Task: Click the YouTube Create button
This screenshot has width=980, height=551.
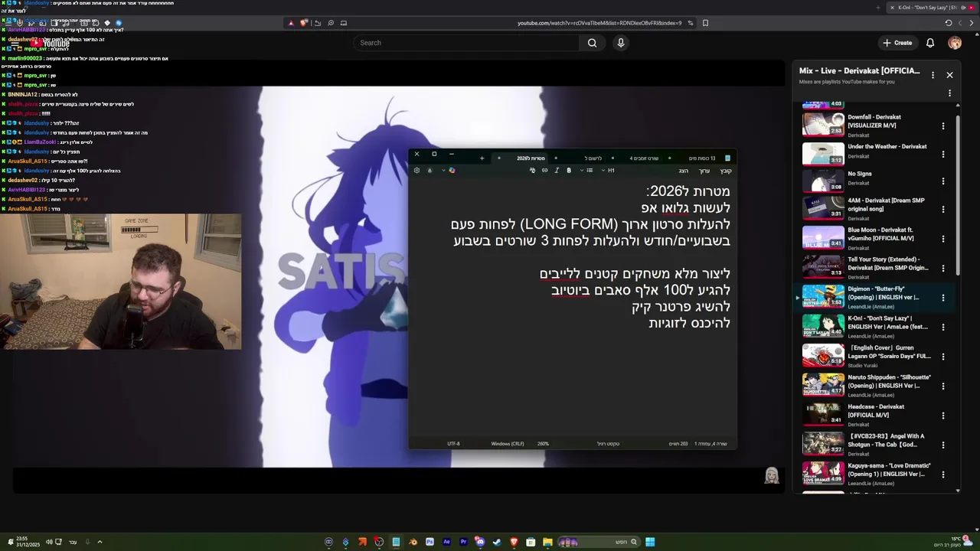Action: [897, 43]
